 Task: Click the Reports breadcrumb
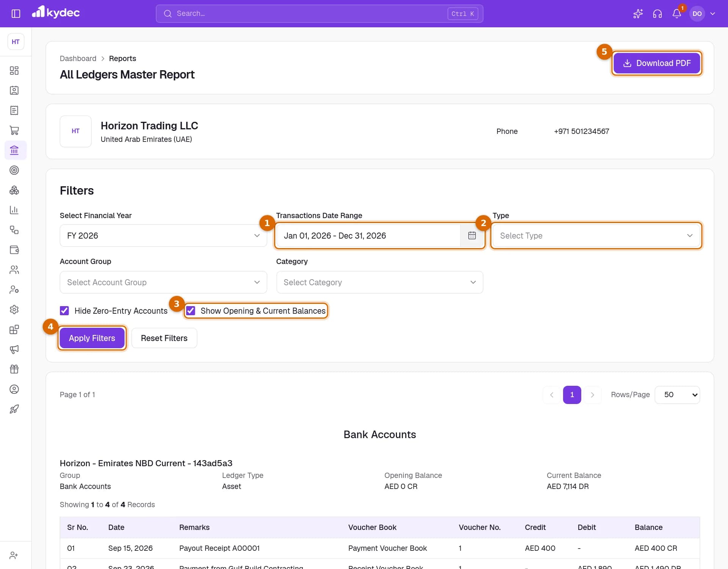pyautogui.click(x=122, y=58)
